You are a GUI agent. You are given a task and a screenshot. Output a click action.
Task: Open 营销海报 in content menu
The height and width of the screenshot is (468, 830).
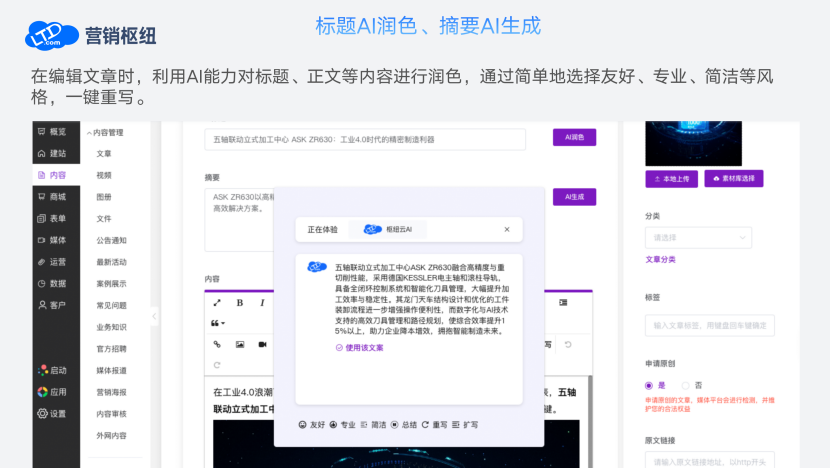coord(111,392)
